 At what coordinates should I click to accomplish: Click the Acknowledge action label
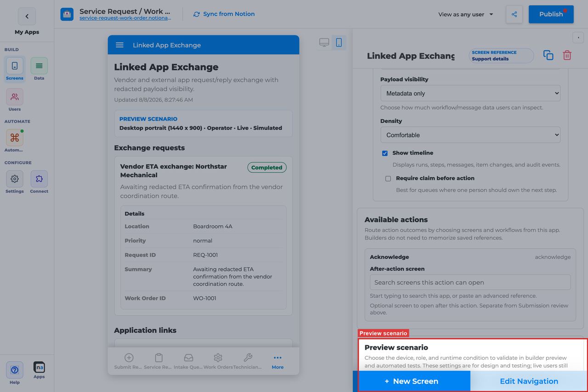point(389,257)
